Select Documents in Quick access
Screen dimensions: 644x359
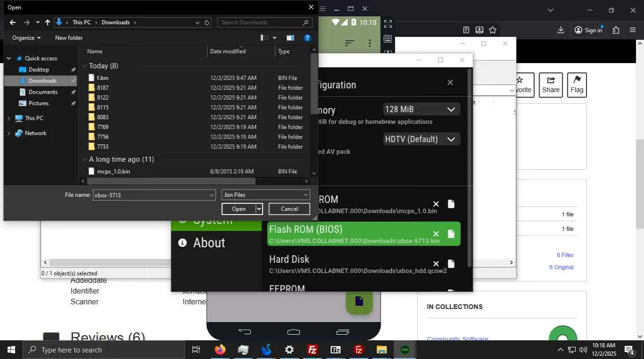[x=43, y=92]
